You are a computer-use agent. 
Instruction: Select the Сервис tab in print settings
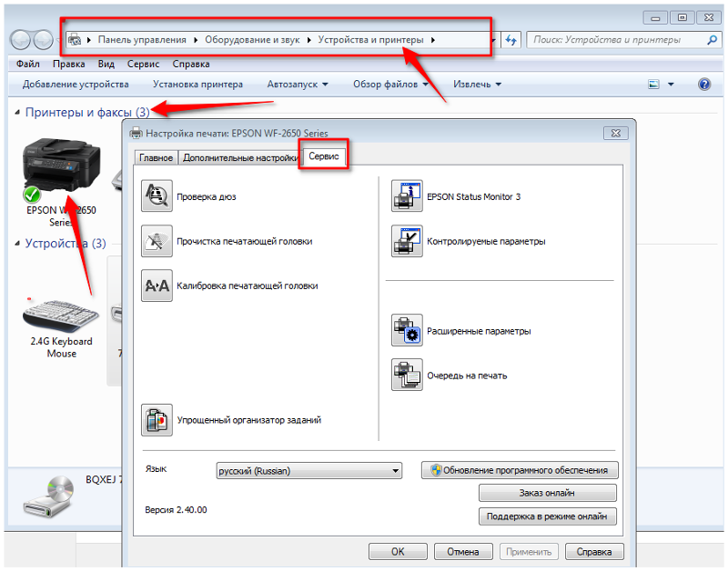[x=324, y=156]
